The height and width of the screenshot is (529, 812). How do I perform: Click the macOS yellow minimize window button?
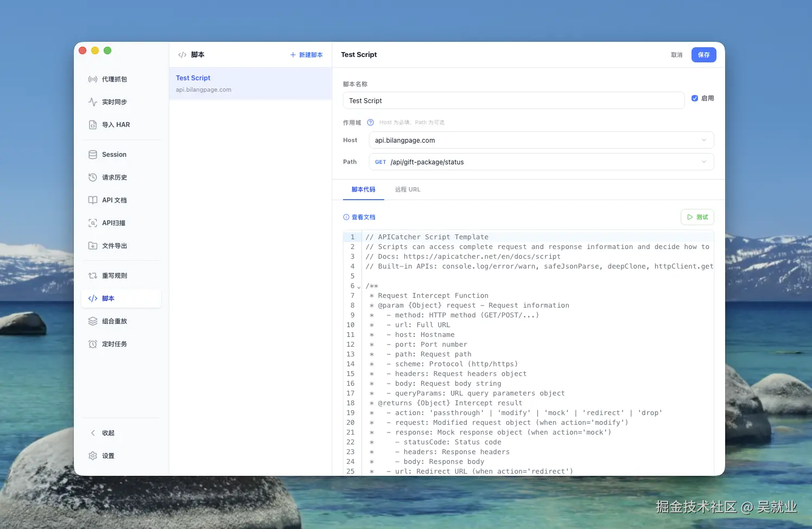[x=95, y=50]
